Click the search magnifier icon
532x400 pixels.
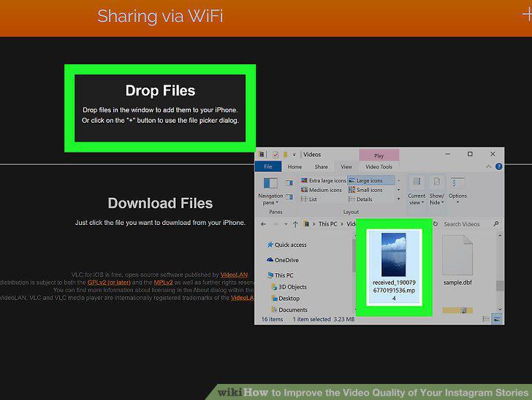point(495,224)
